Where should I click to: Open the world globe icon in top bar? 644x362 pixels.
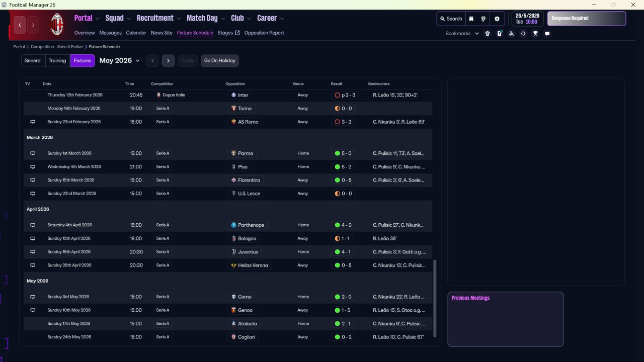484,19
